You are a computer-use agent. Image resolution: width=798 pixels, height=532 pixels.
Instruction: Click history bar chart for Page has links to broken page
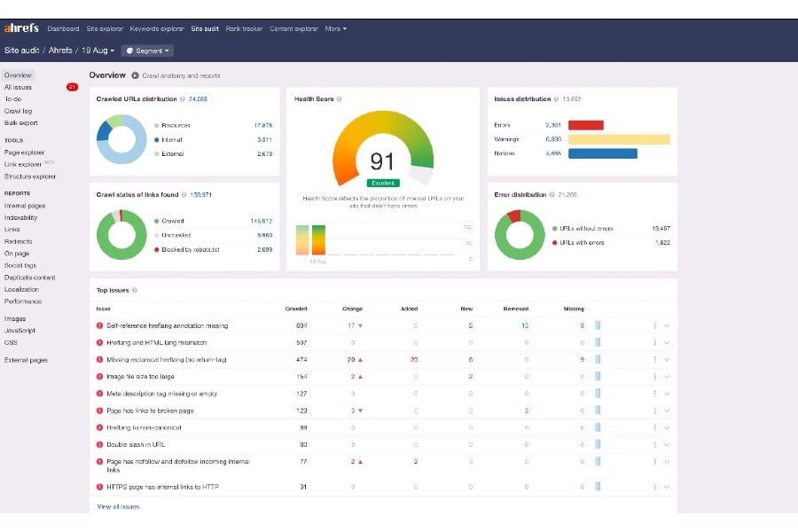tap(598, 411)
